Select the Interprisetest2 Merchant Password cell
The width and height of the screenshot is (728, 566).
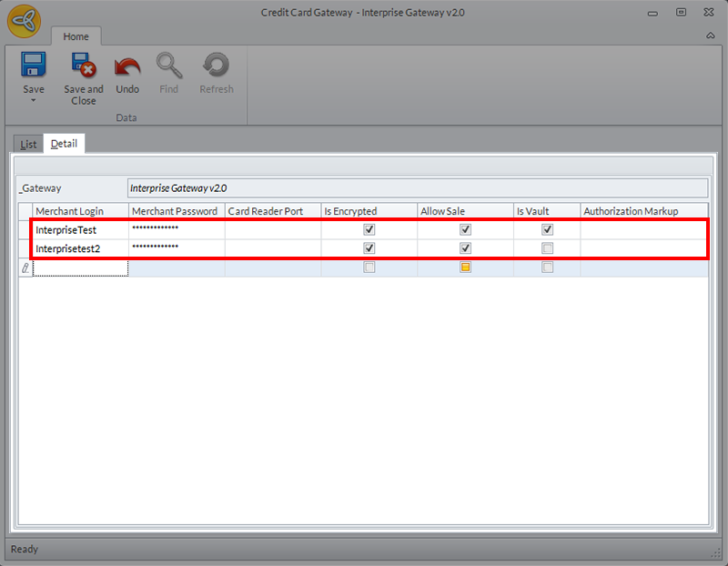coord(177,248)
